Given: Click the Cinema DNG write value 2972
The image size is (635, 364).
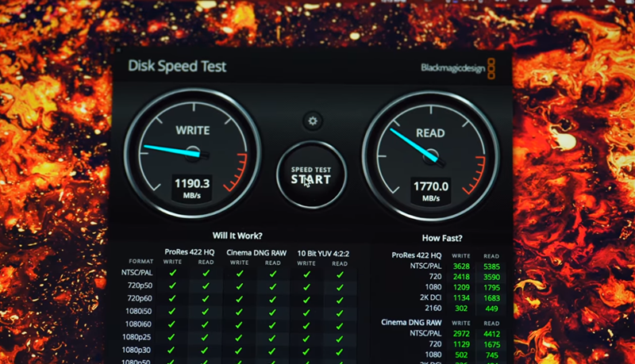Looking at the screenshot, I should coord(461,334).
